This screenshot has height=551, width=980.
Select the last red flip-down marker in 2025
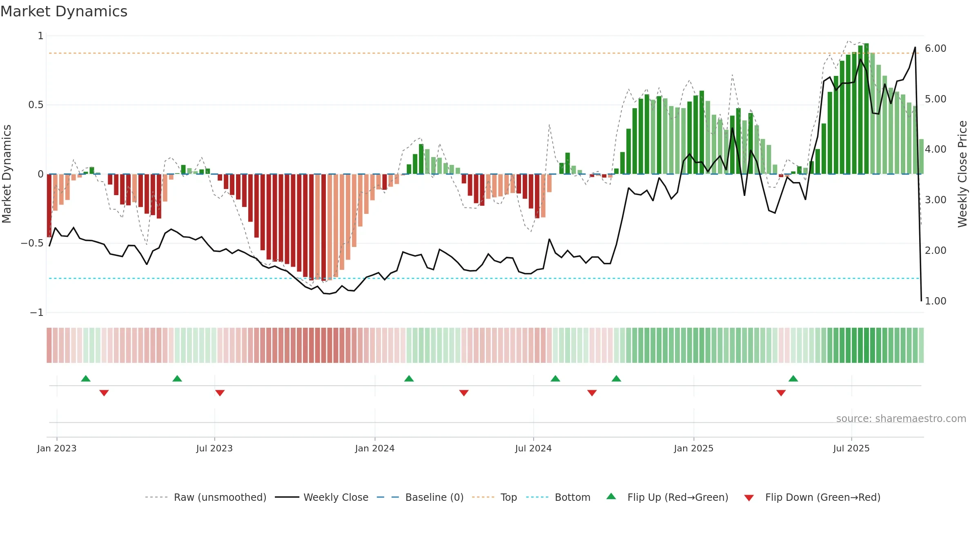coord(781,393)
